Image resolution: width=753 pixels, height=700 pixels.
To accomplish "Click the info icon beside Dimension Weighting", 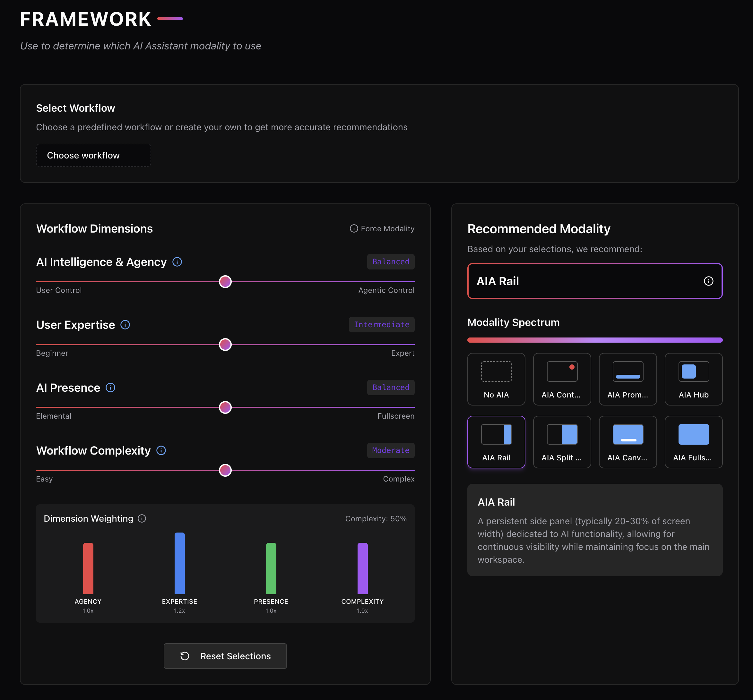I will click(x=142, y=518).
